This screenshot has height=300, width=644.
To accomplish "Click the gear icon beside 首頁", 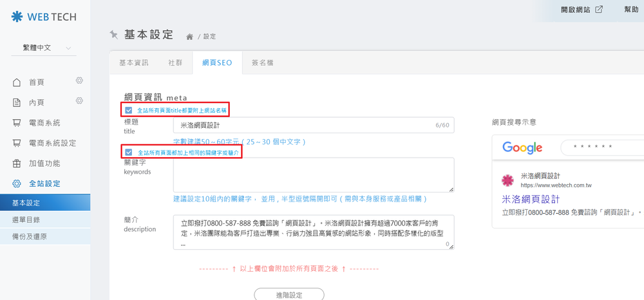I will click(79, 81).
